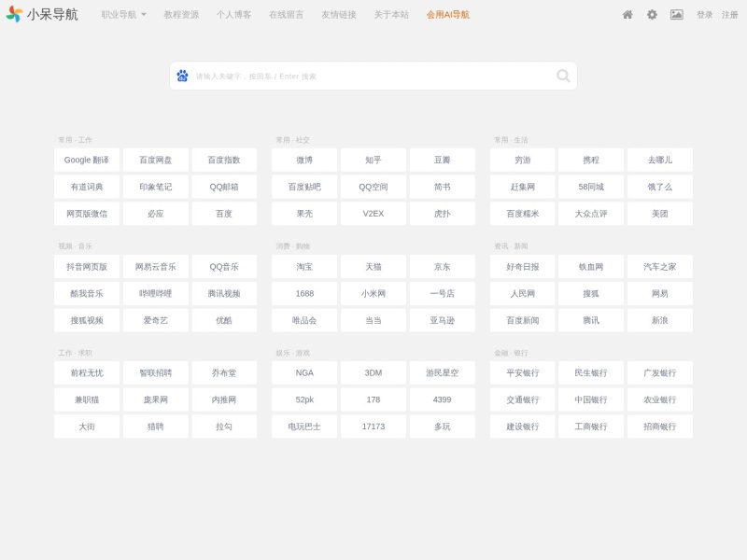Open the 爱奇艺 tile

tap(155, 320)
